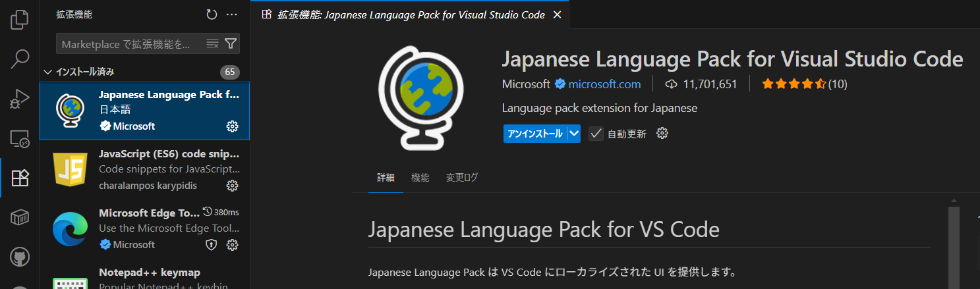Screen dimensions: 980x289
Task: Click the installed count badge 65
Action: pos(230,72)
